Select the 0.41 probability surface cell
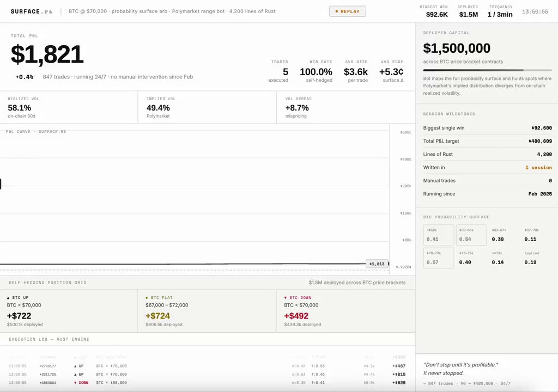This screenshot has height=392, width=558. pos(439,235)
